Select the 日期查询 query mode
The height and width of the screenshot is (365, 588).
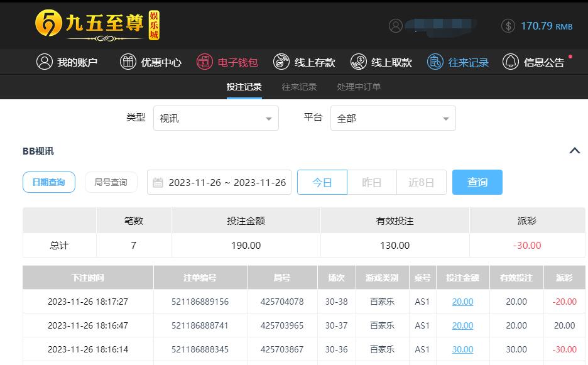(x=49, y=182)
